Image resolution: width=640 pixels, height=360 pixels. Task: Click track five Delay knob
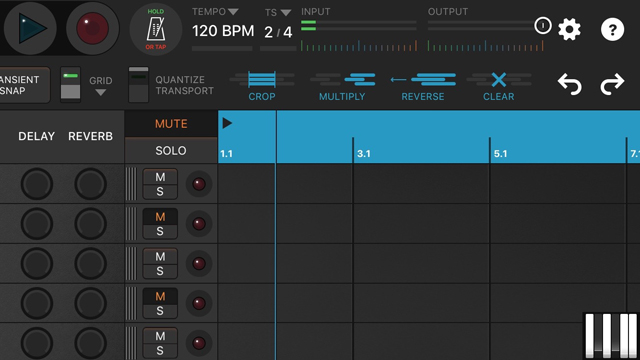[x=37, y=343]
